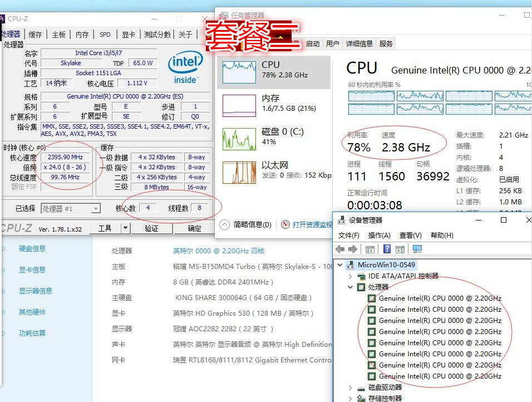Click the 英特尔 HD Graphics 530 graphics entry
The image size is (532, 402).
243,313
